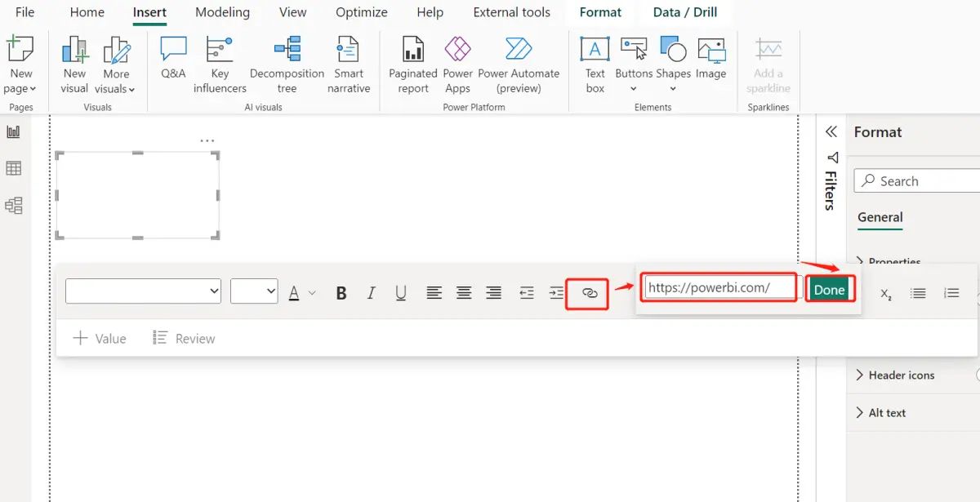Viewport: 980px width, 502px height.
Task: Expand the Alt text section
Action: pos(880,412)
